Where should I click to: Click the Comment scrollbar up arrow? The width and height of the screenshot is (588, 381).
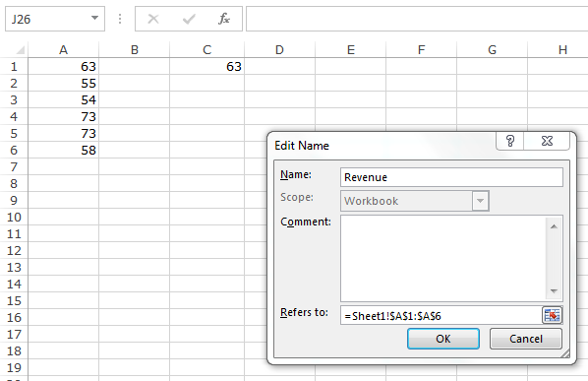point(554,226)
